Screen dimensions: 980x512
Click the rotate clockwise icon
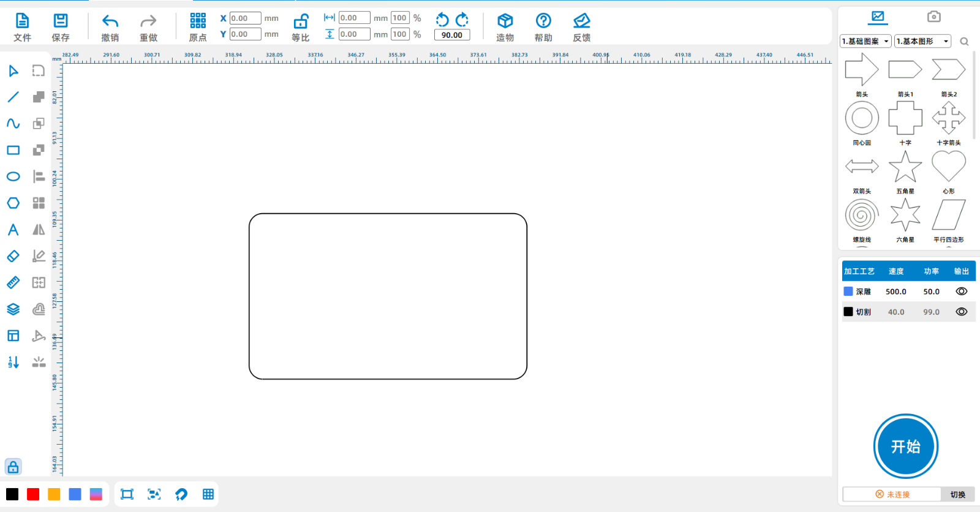tap(462, 20)
